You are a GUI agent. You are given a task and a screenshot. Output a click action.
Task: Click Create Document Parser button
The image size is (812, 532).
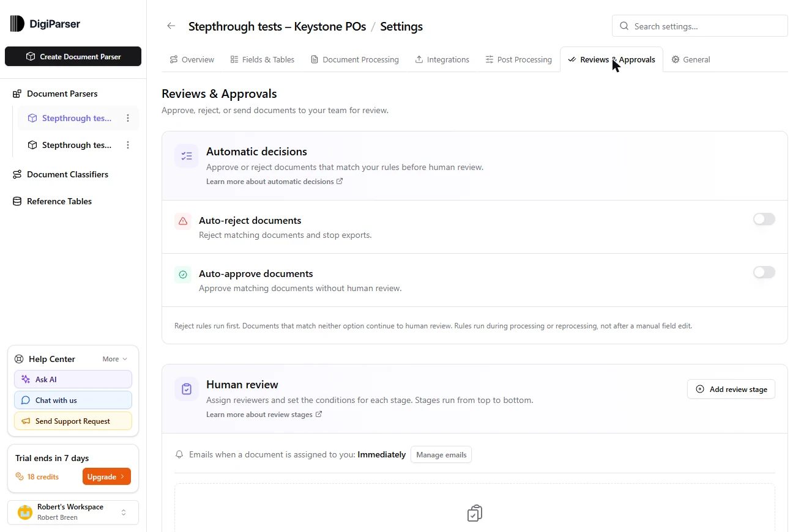73,56
